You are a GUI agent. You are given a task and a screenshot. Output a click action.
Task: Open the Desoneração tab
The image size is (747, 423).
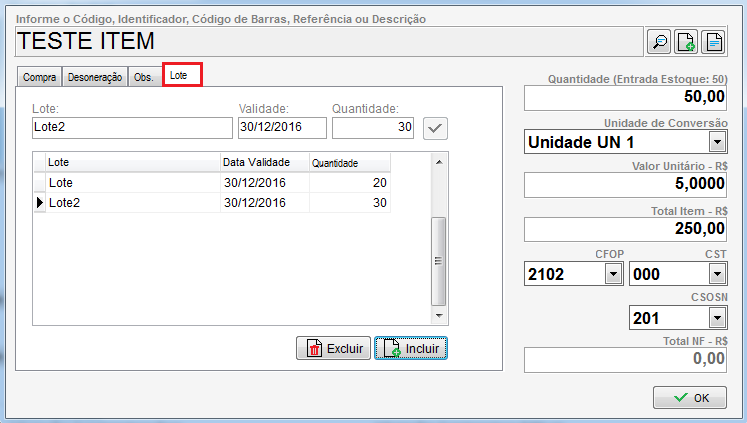pos(95,77)
